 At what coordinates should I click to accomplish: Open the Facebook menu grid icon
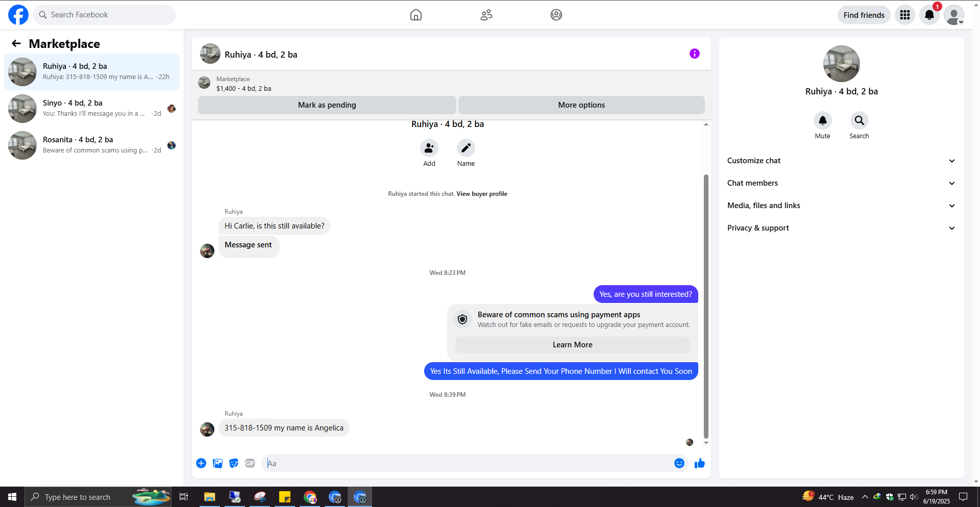pyautogui.click(x=905, y=15)
